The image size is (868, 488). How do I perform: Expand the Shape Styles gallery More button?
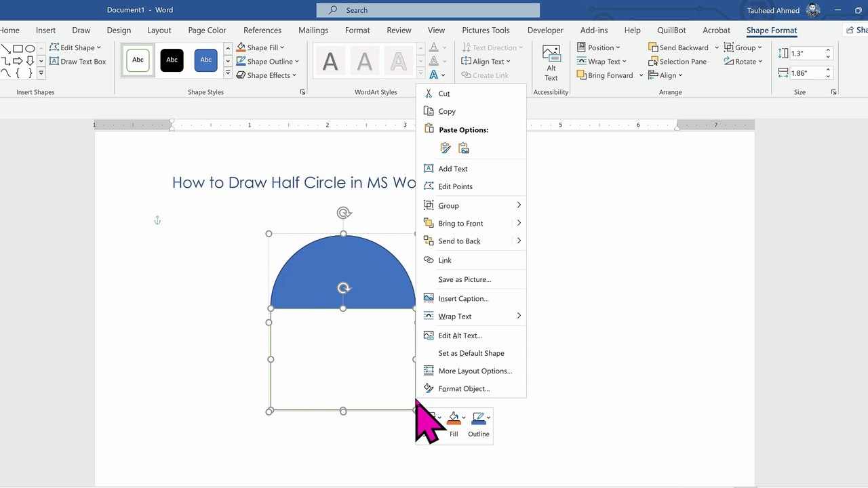click(228, 74)
